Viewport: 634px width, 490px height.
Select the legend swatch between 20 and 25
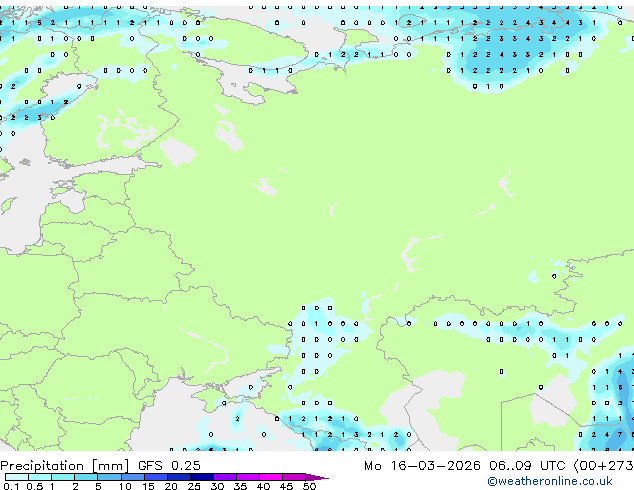[x=179, y=477]
